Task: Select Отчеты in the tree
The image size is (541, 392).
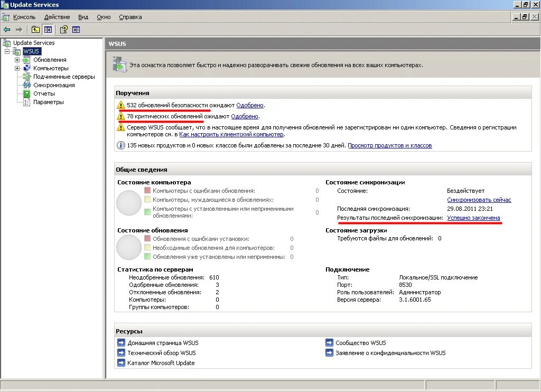Action: tap(44, 94)
